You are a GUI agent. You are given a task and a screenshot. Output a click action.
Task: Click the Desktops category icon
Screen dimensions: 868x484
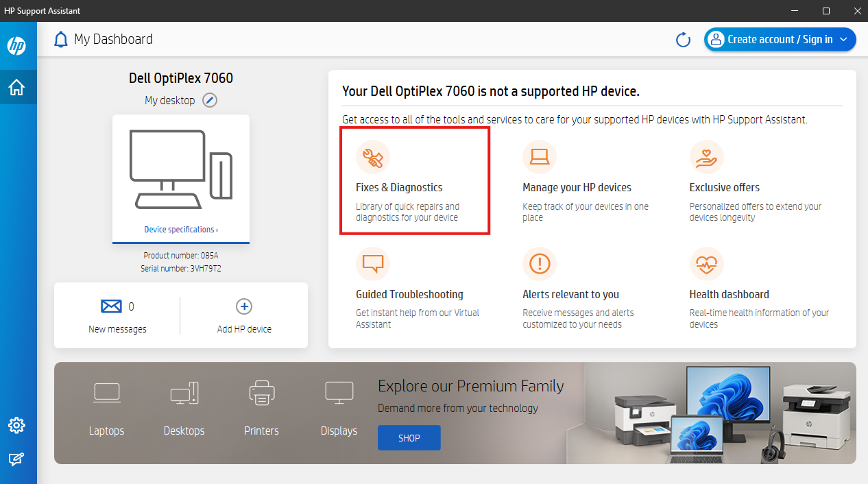[184, 392]
